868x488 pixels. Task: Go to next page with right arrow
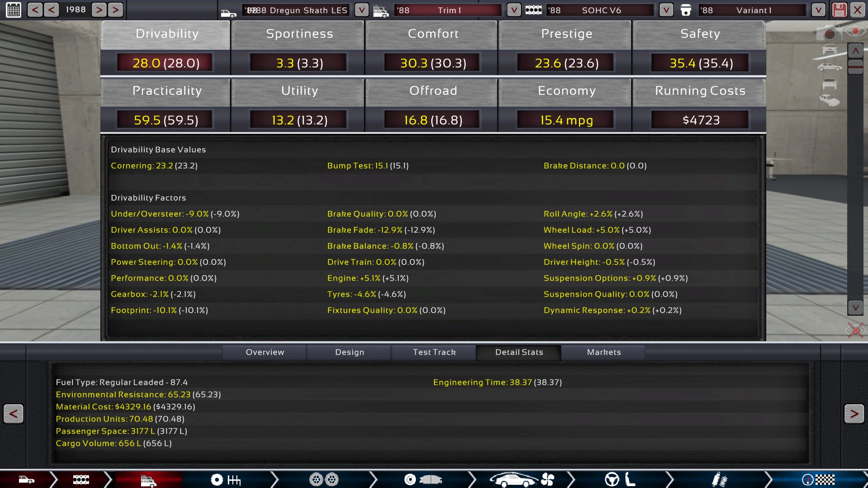854,413
